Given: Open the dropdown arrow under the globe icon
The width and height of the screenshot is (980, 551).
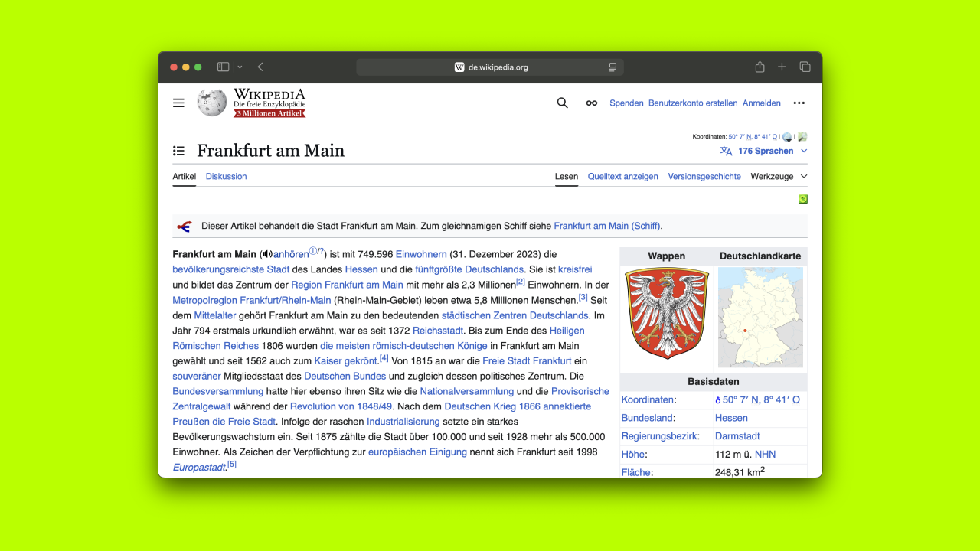Looking at the screenshot, I should pos(789,140).
